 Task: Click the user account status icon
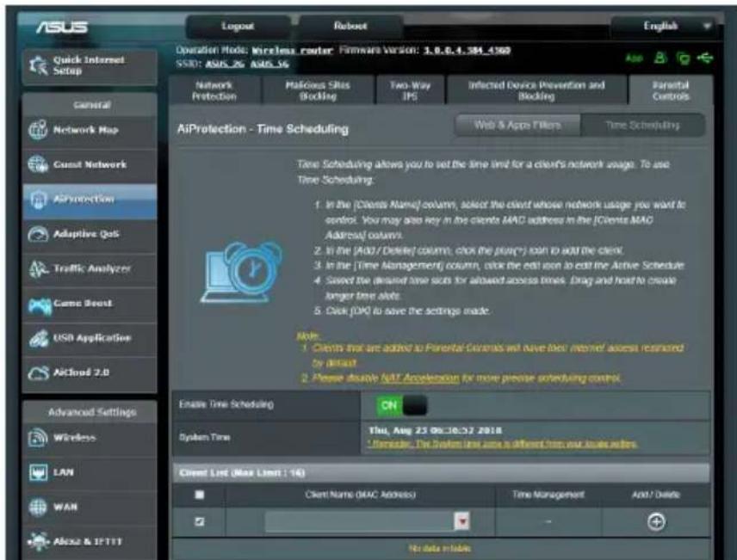click(660, 58)
